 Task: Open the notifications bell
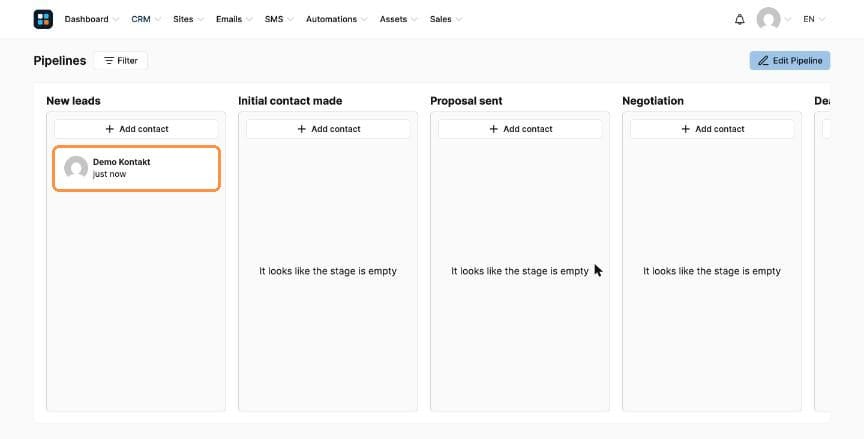pos(739,19)
